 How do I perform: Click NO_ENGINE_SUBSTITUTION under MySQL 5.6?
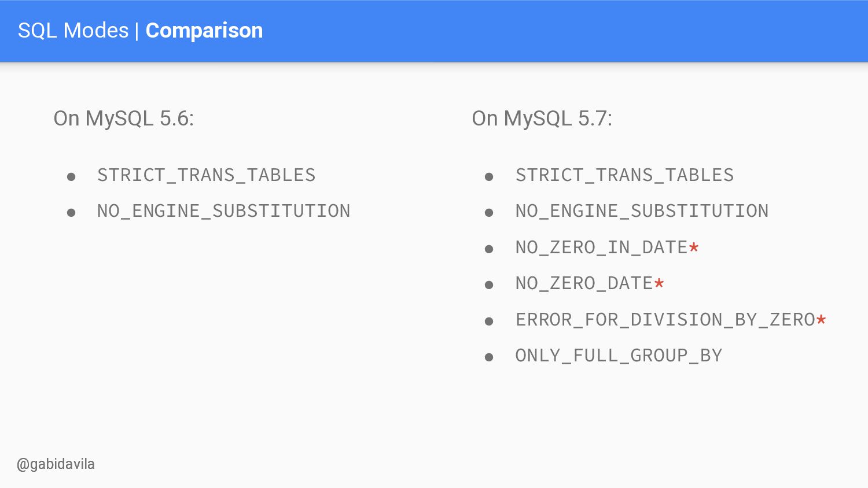224,211
